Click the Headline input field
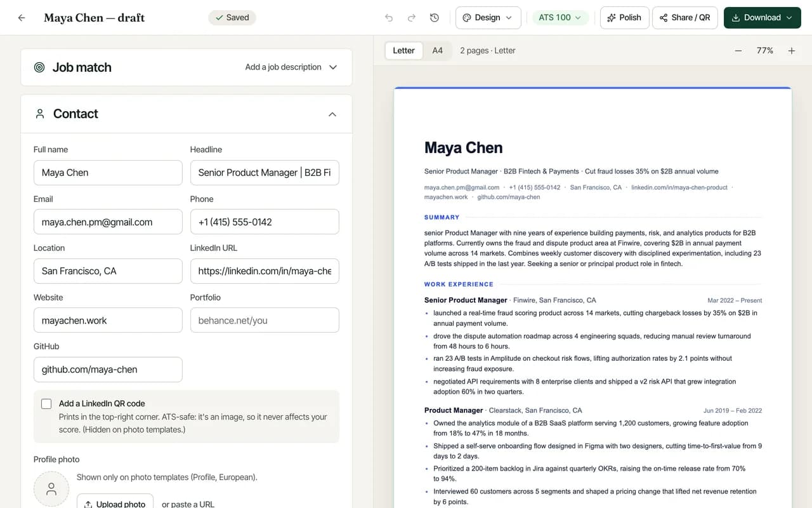The image size is (812, 508). tap(265, 173)
